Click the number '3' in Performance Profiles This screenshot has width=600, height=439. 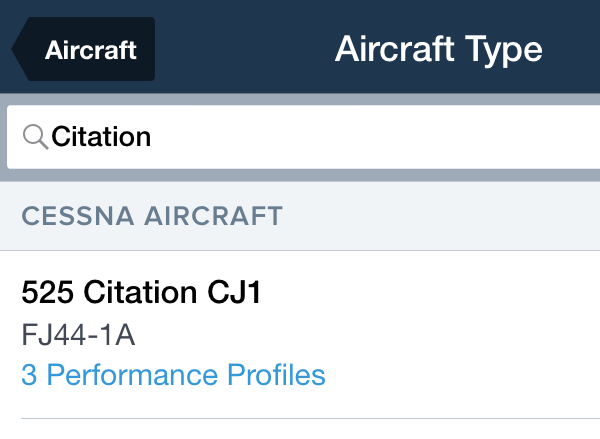click(x=28, y=375)
